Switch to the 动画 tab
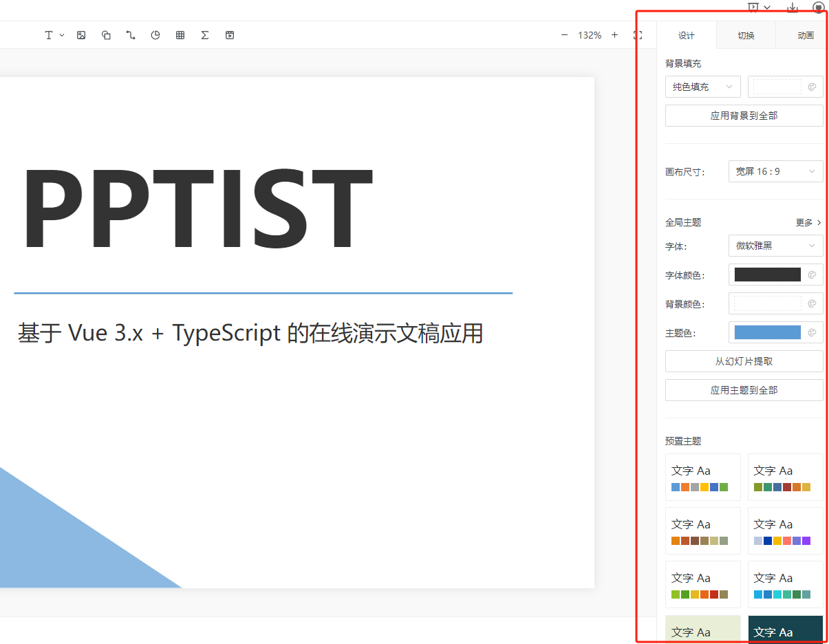The height and width of the screenshot is (644, 829). click(805, 35)
